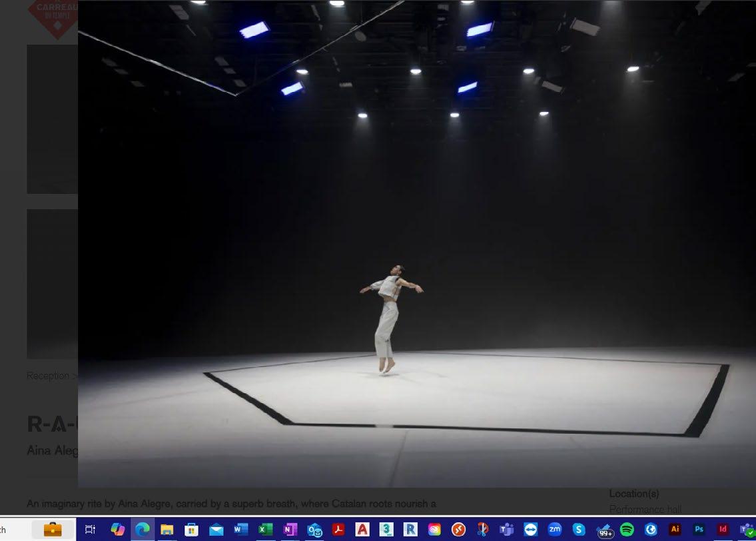Open the Microsoft Store
This screenshot has height=541, width=756.
pyautogui.click(x=192, y=530)
